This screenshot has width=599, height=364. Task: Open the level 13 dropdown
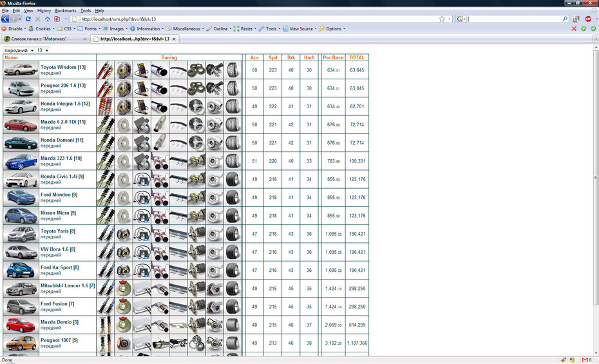coord(43,50)
